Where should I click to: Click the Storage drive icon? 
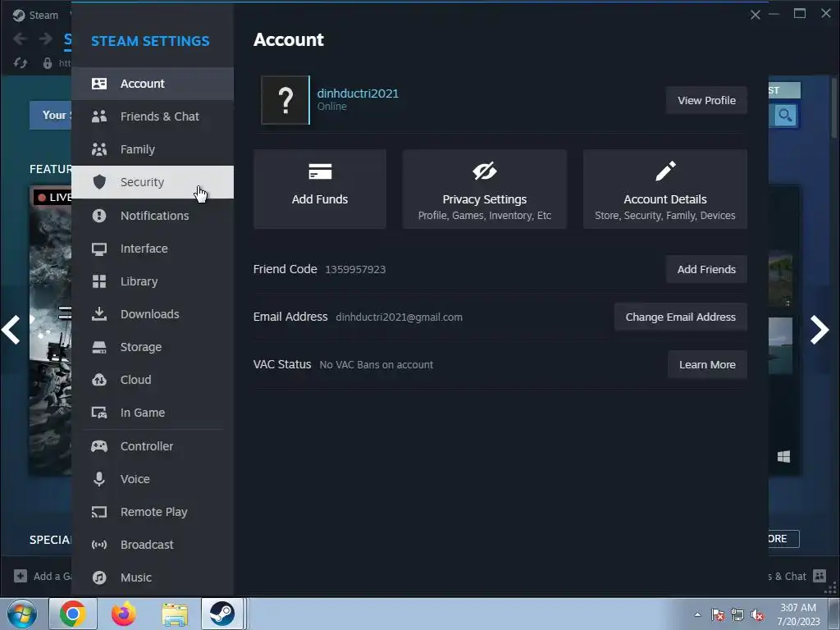pos(99,347)
